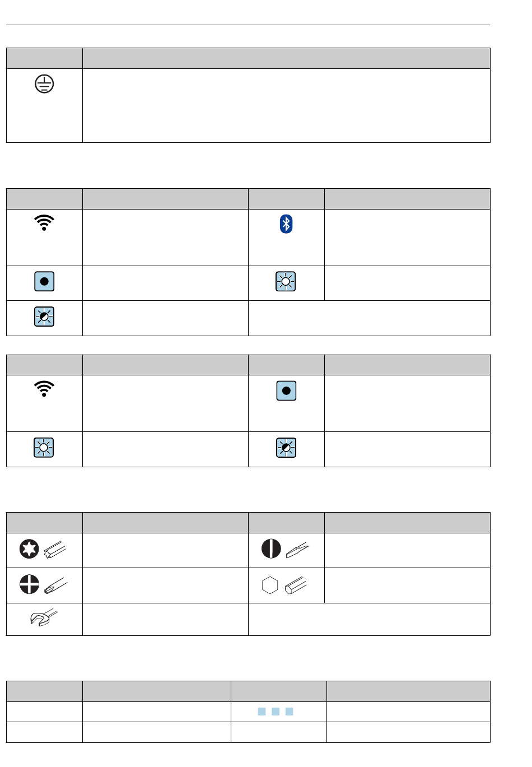Click WiFi icon in table without Bluetooth
This screenshot has height=767, width=532.
44,389
